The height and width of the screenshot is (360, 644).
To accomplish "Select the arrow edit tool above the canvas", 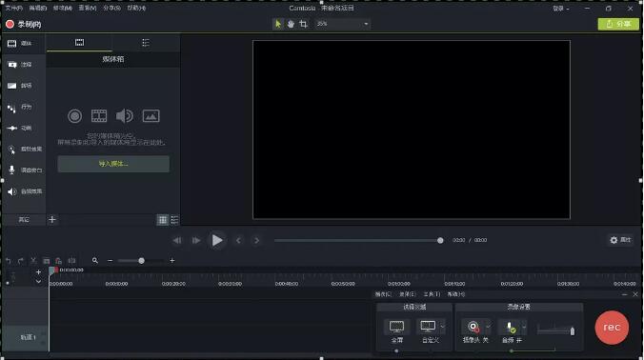I will coord(278,24).
